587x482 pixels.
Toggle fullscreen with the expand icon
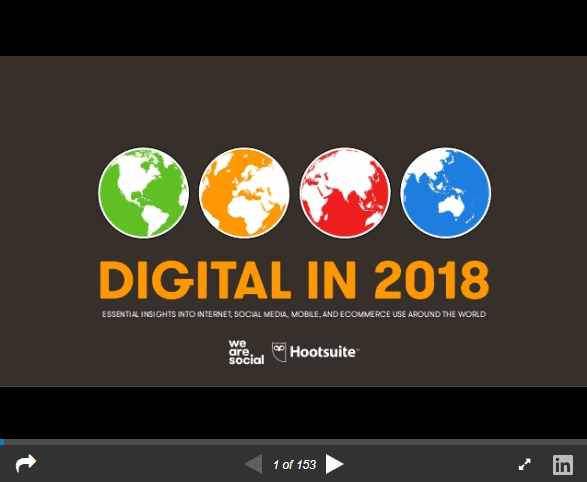524,464
